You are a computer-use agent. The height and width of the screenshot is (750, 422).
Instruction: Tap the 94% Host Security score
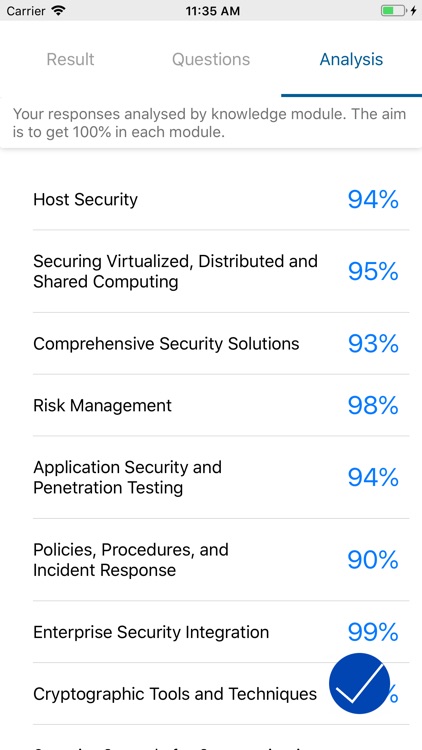point(373,199)
